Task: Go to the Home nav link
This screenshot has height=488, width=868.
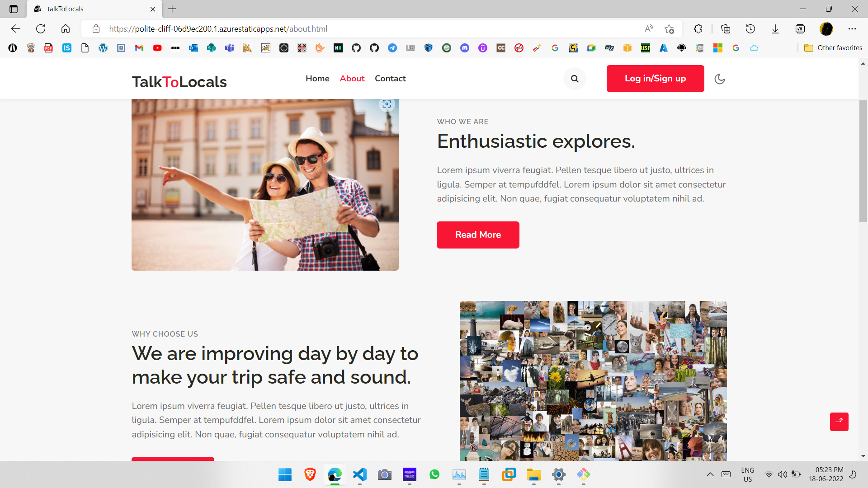Action: [317, 79]
